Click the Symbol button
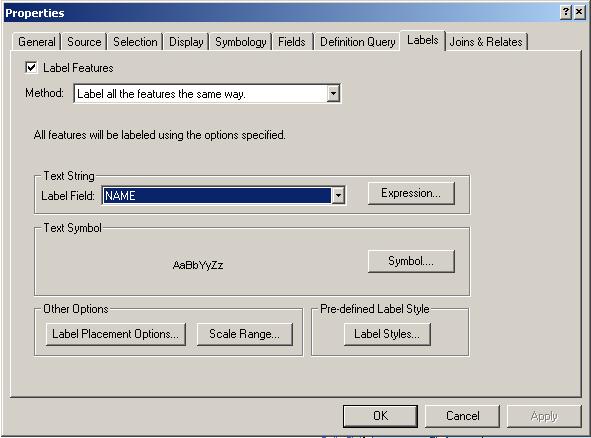591x438 pixels. pyautogui.click(x=411, y=261)
